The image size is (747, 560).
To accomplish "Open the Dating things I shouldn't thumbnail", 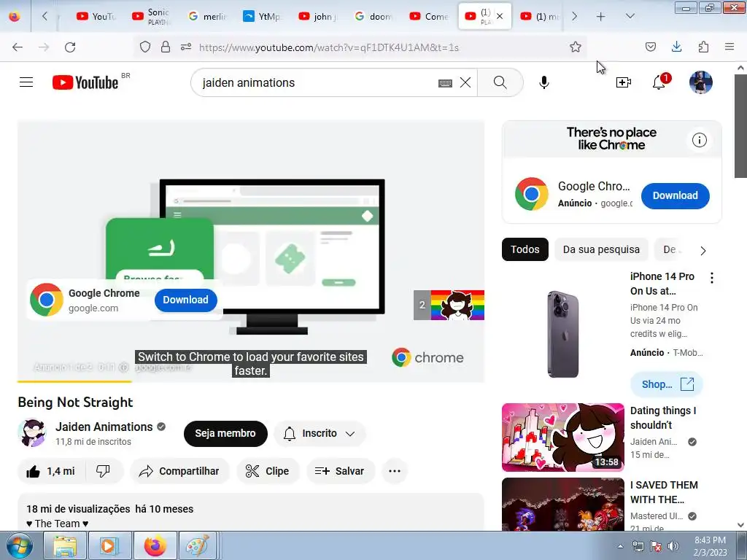I will (562, 437).
